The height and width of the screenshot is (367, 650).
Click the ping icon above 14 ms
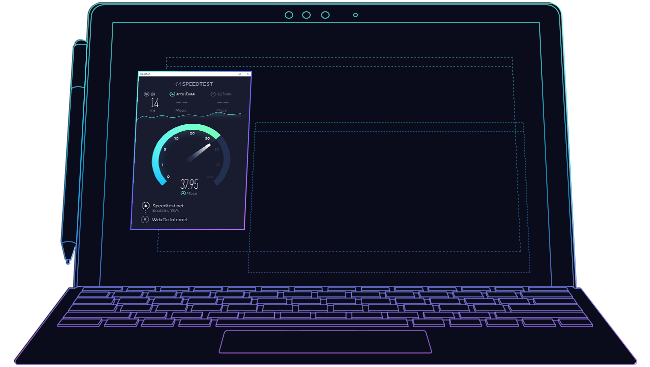tap(147, 94)
